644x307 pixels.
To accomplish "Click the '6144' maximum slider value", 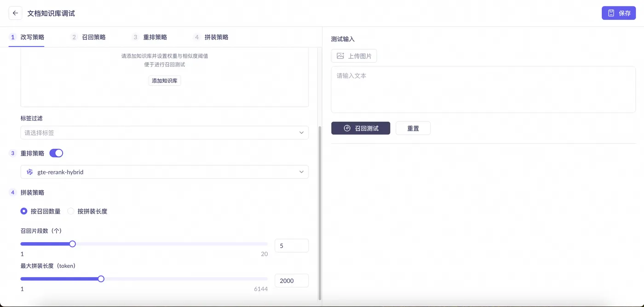I will click(x=261, y=289).
